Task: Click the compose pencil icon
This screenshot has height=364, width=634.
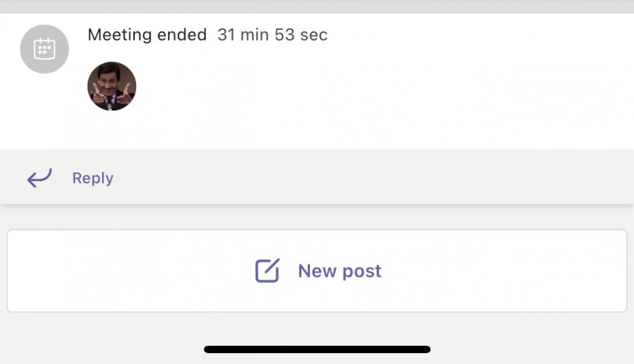Action: coord(267,271)
